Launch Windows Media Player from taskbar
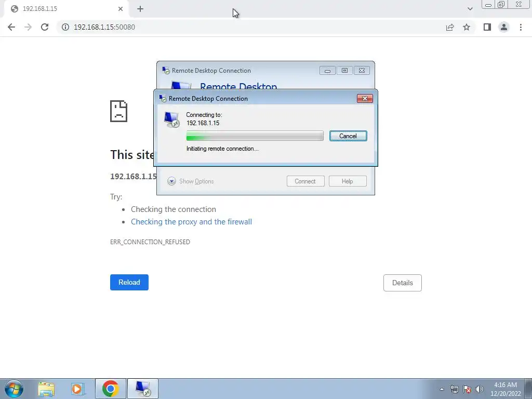 tap(77, 389)
